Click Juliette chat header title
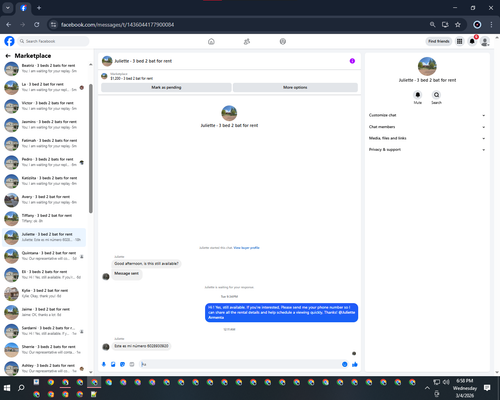This screenshot has height=400, width=500. [143, 61]
